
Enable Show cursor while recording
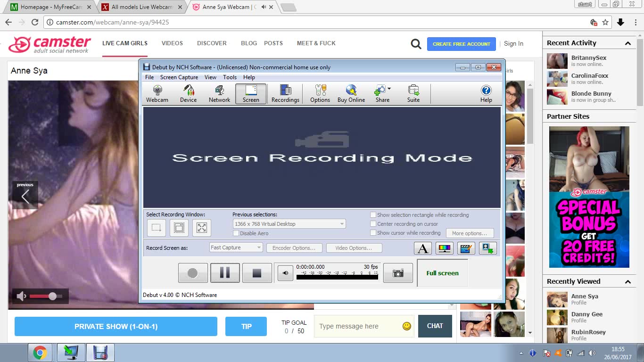pyautogui.click(x=373, y=233)
